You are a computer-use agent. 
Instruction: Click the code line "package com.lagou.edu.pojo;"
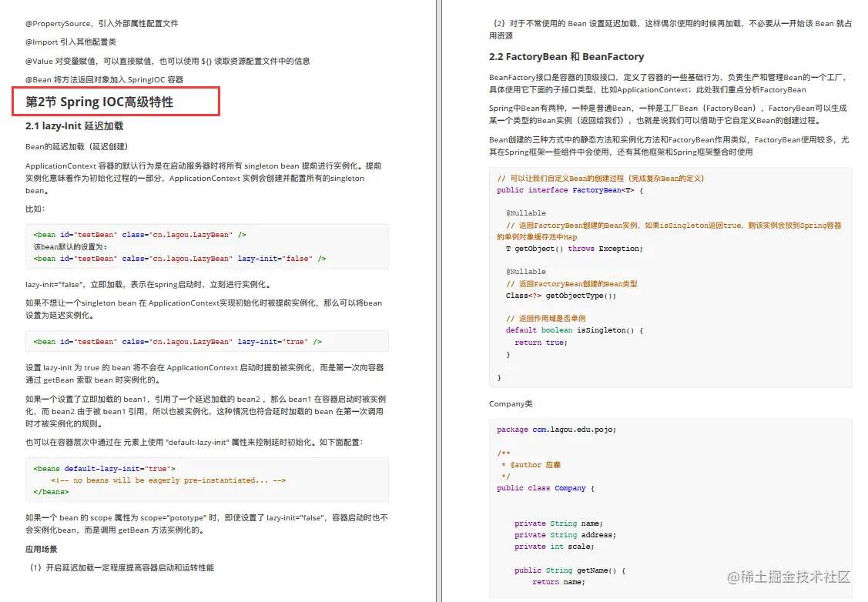click(x=556, y=430)
